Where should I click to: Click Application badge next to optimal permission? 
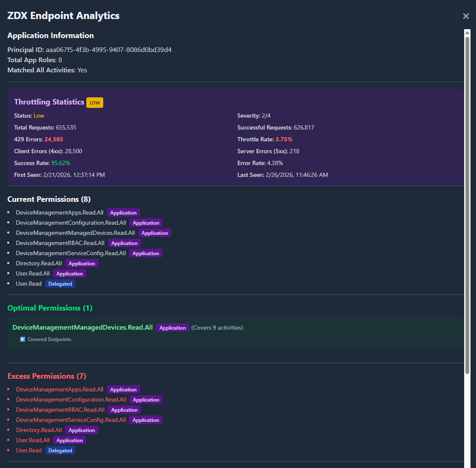coord(173,328)
